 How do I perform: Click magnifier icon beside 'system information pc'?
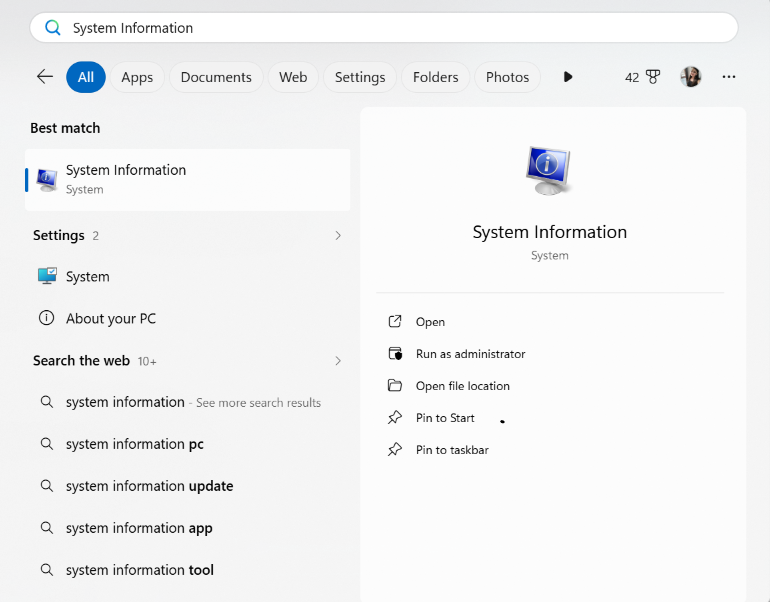(47, 444)
